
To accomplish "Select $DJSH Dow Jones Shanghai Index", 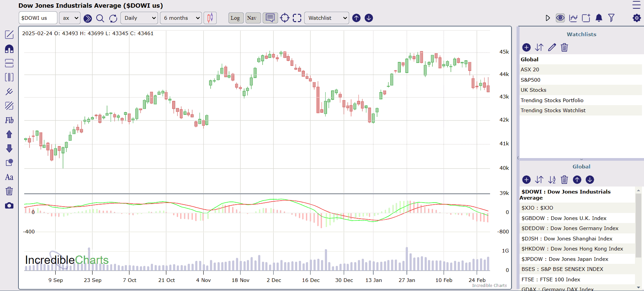I will [x=577, y=238].
